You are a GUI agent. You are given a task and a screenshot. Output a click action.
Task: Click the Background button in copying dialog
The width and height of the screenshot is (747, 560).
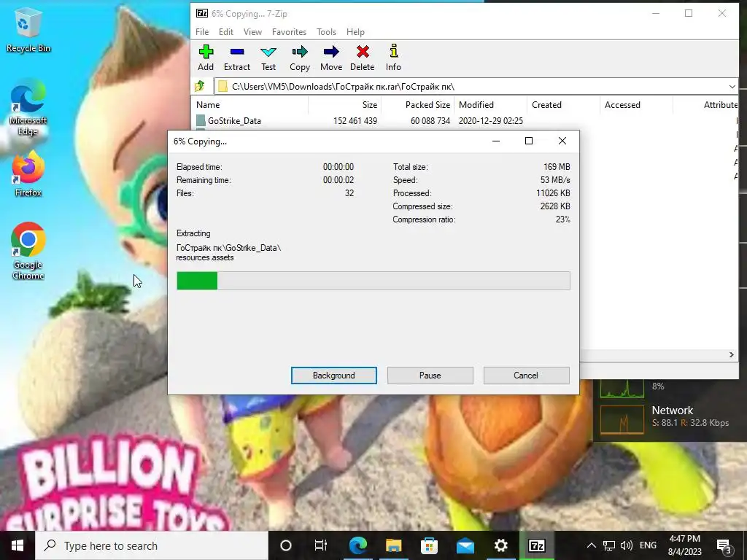tap(334, 376)
